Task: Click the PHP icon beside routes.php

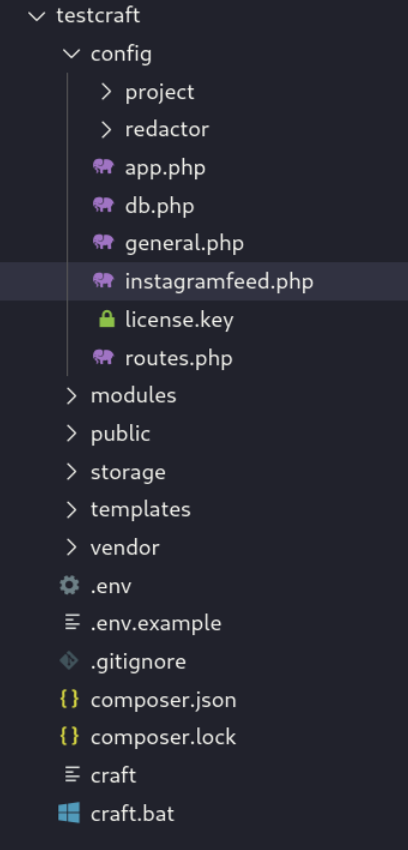Action: 103,357
